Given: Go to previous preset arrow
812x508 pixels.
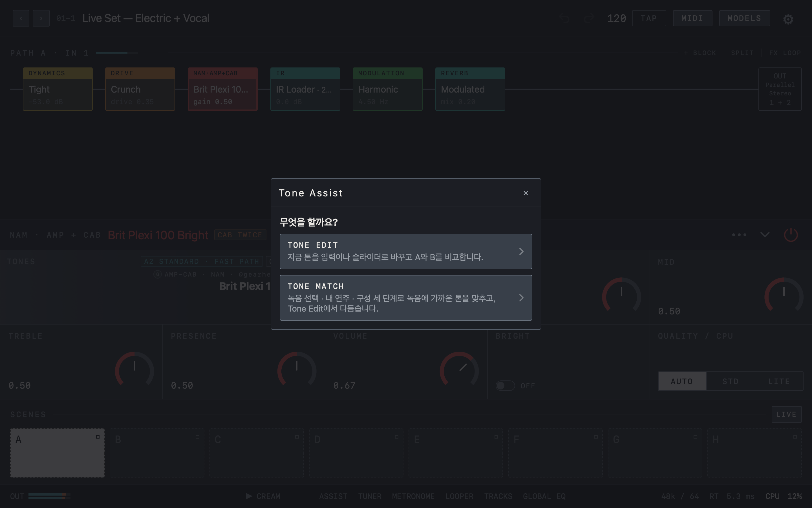Looking at the screenshot, I should click(21, 18).
